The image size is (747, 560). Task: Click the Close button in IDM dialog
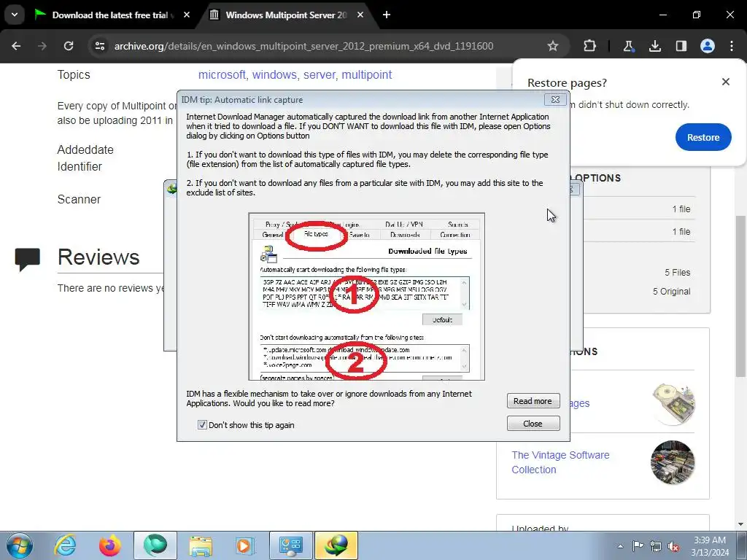pos(533,424)
